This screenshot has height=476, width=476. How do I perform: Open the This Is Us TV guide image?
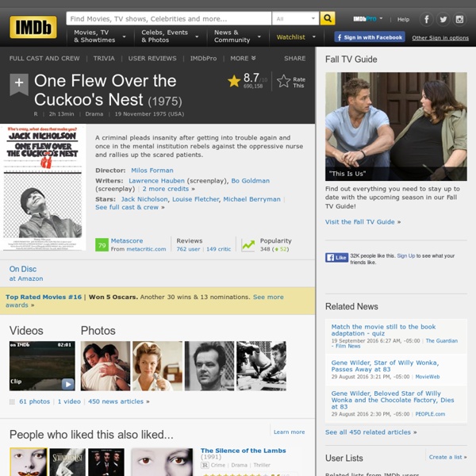coord(396,127)
